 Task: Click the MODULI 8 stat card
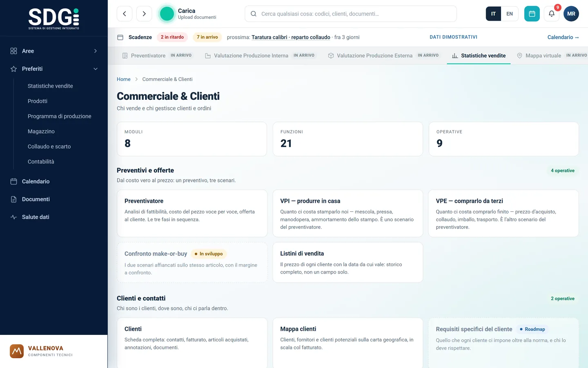point(192,139)
